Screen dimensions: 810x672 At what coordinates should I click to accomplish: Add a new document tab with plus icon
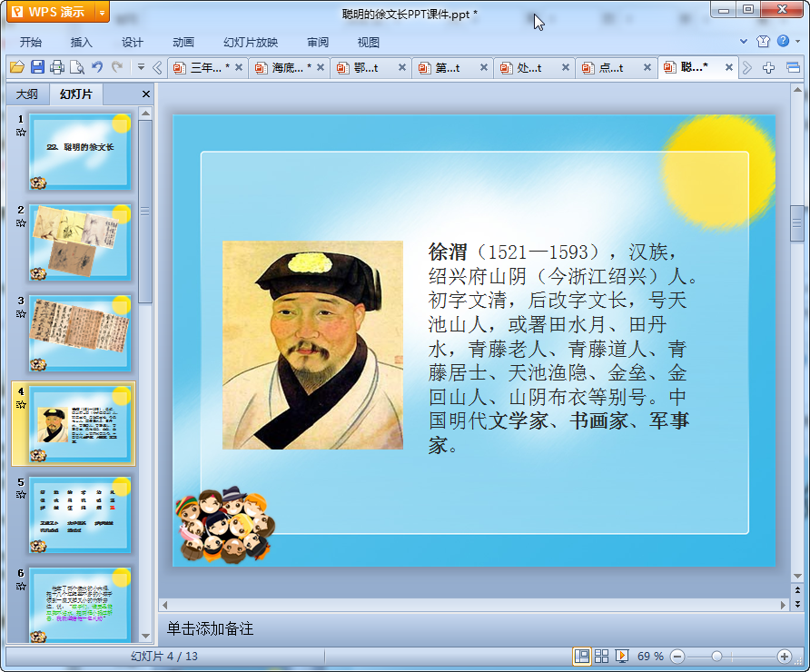[768, 68]
